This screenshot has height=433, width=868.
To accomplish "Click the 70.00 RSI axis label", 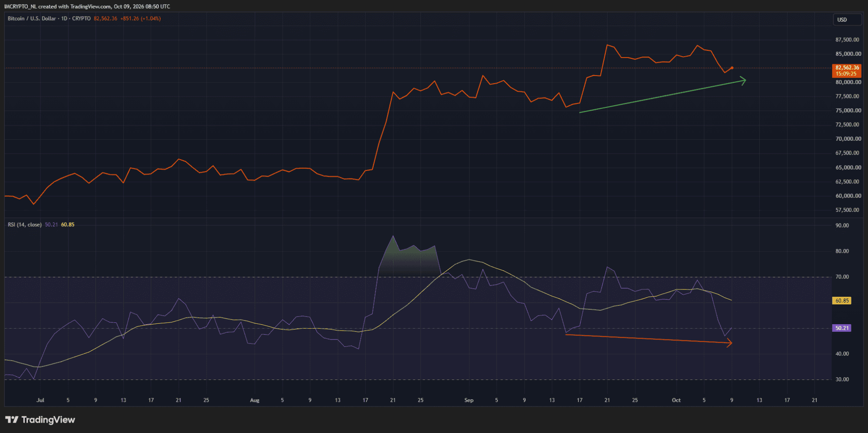I will [842, 277].
